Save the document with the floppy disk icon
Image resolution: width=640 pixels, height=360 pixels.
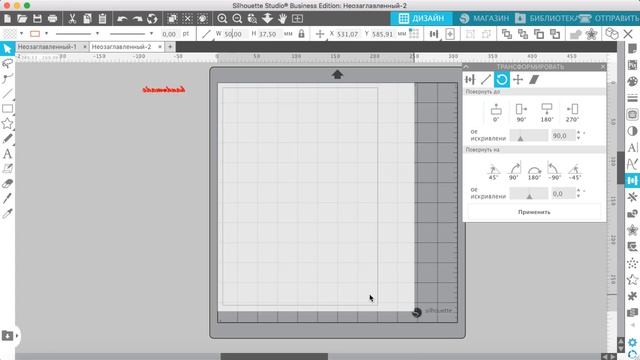pyautogui.click(x=37, y=18)
